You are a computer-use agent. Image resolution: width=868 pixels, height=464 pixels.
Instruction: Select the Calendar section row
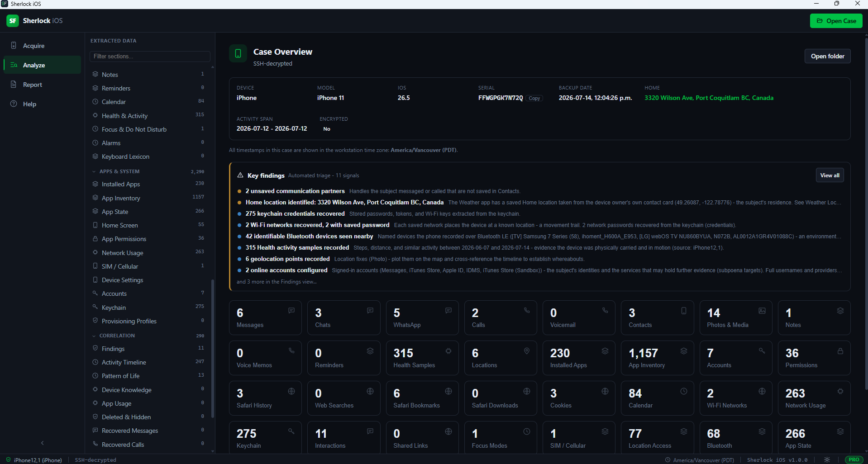(148, 102)
